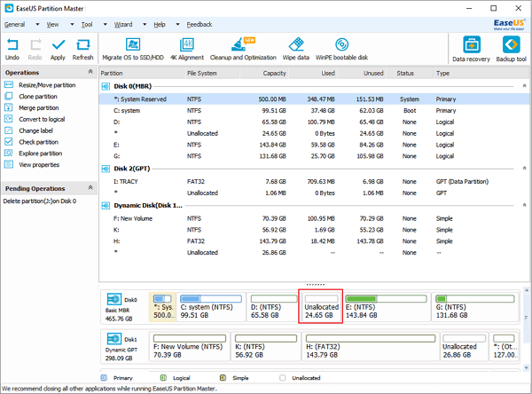Sort by the Status column header

[x=410, y=73]
